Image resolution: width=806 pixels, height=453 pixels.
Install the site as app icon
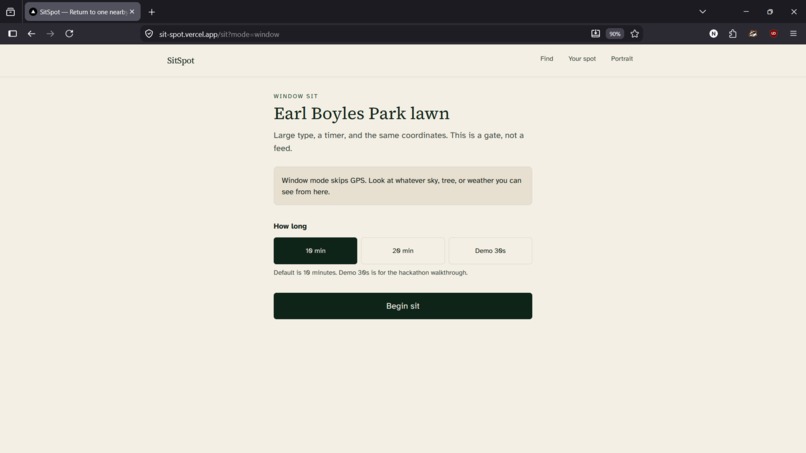coord(595,34)
